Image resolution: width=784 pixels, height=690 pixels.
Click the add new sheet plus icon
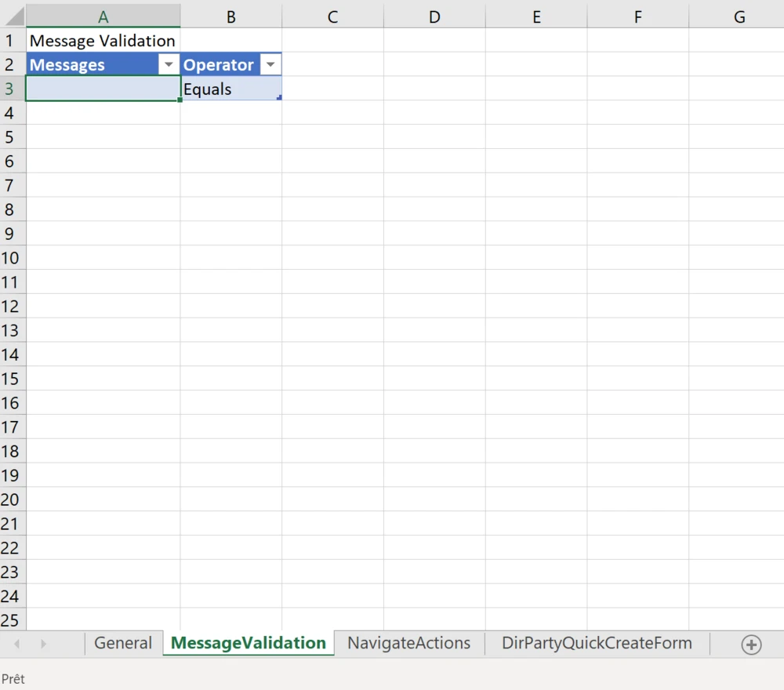click(x=751, y=645)
